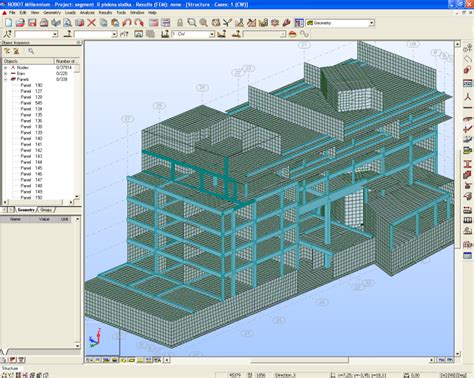The height and width of the screenshot is (378, 474).
Task: Click the Number of column header
Action: pos(67,61)
